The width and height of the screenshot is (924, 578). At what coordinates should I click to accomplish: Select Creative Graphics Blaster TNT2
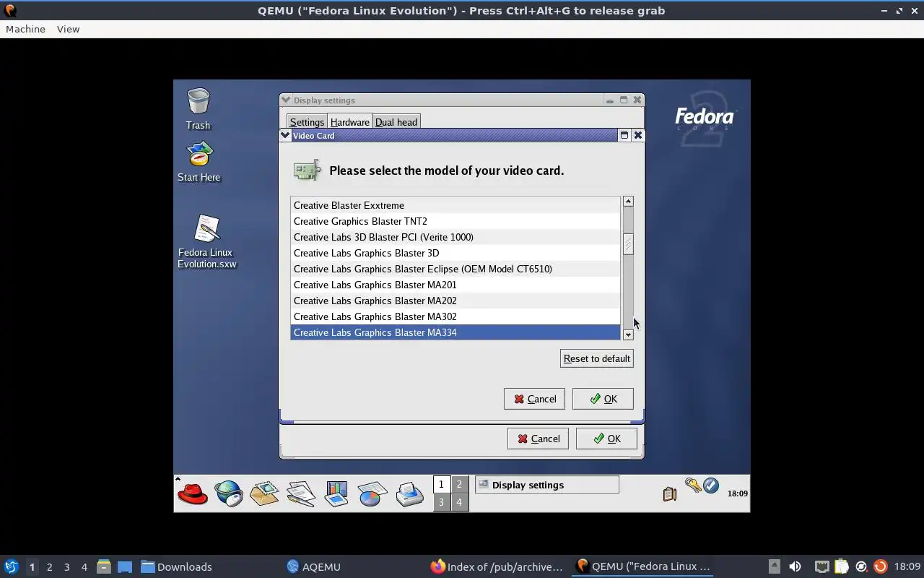(456, 221)
